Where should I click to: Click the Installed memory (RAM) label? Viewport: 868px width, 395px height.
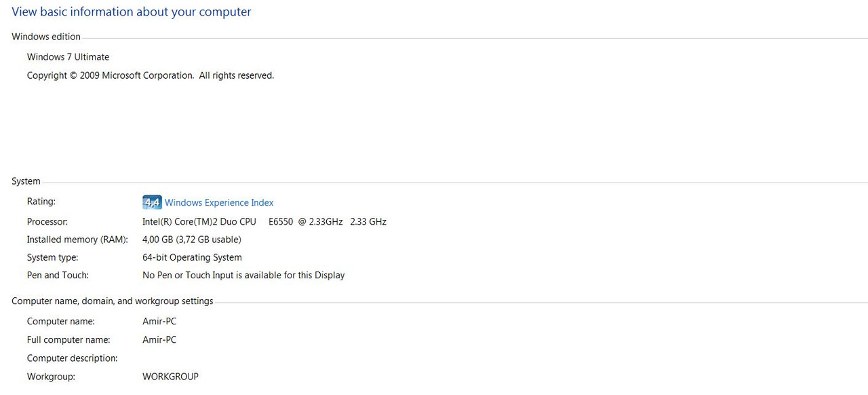tap(77, 240)
